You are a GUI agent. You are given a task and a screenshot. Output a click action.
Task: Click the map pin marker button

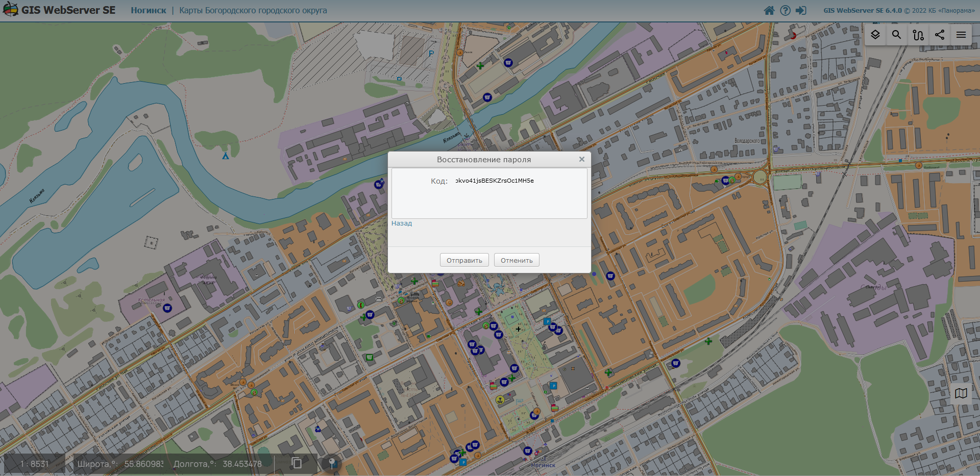click(x=332, y=463)
